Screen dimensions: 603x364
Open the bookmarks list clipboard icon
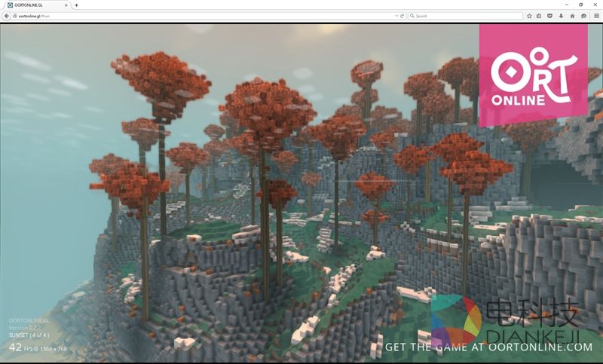[540, 15]
